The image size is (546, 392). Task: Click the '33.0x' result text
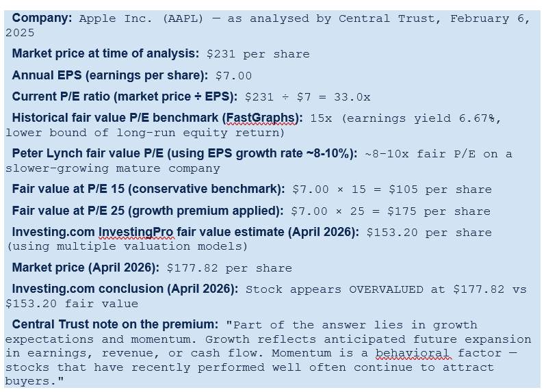(352, 97)
